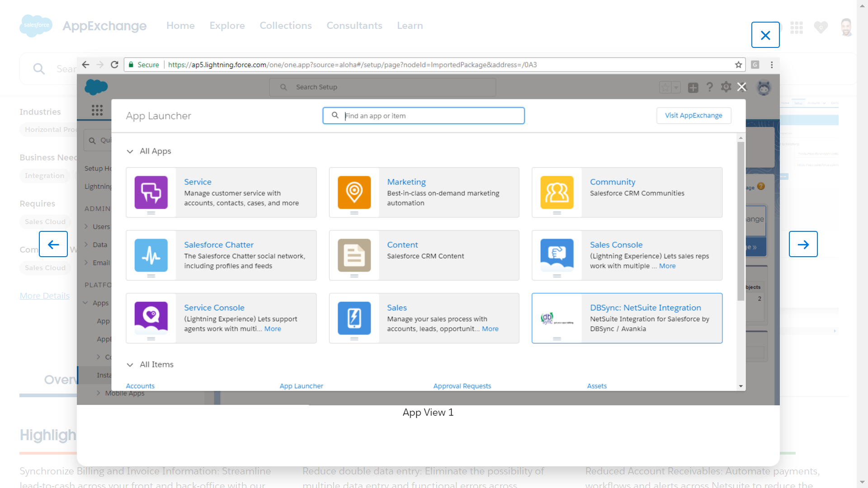Show the next screenshot with right arrow
The image size is (868, 488).
click(803, 244)
